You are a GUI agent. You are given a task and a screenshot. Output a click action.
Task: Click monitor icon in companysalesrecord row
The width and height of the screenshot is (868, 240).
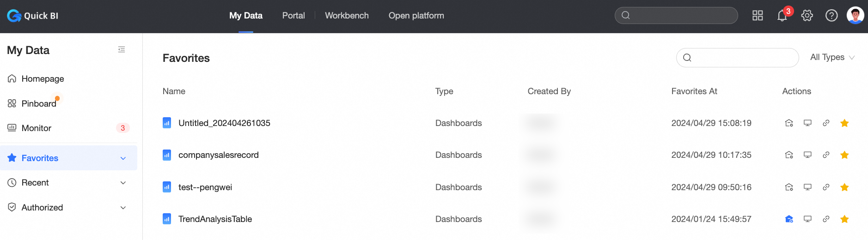click(x=807, y=155)
